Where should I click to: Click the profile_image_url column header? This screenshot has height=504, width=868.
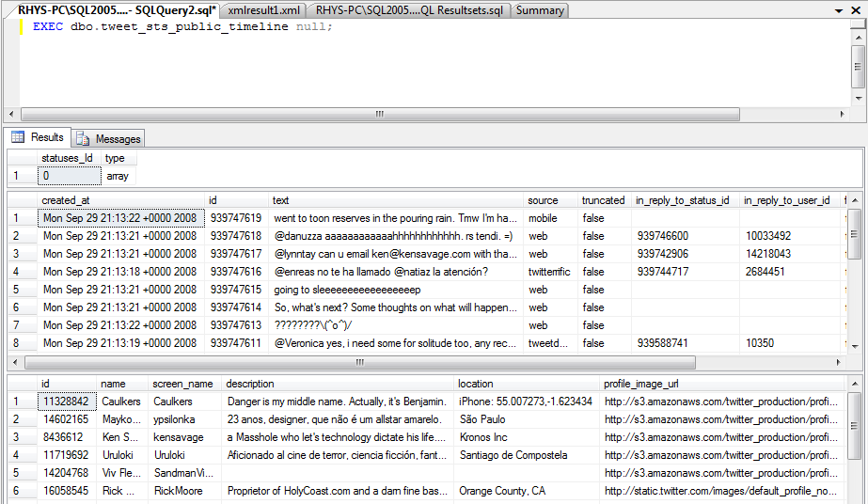(722, 384)
